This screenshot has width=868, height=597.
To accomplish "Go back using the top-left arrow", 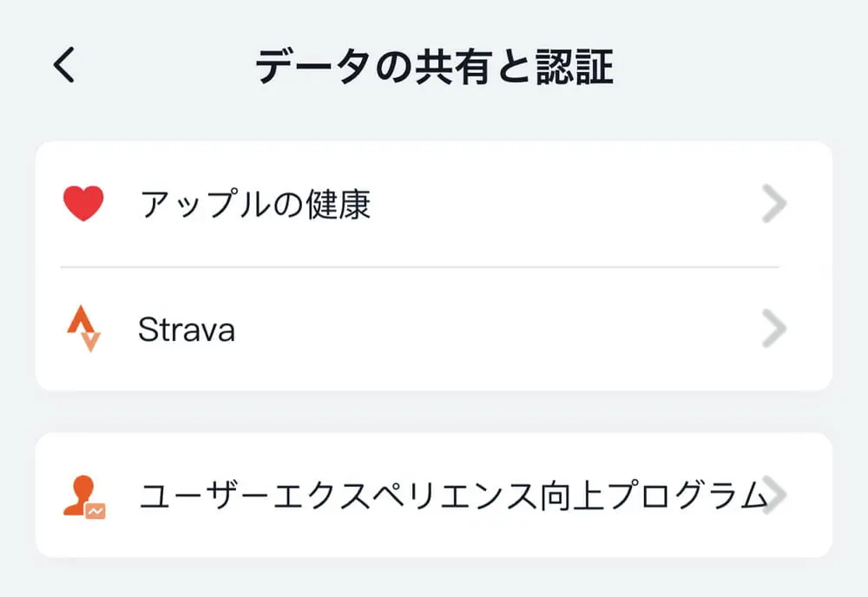I will 65,66.
